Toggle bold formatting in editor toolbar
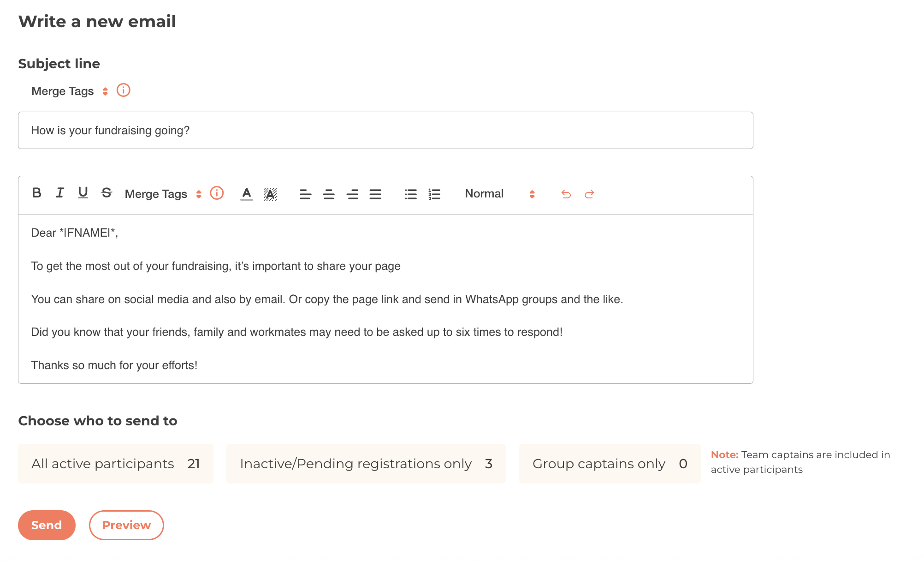 37,193
